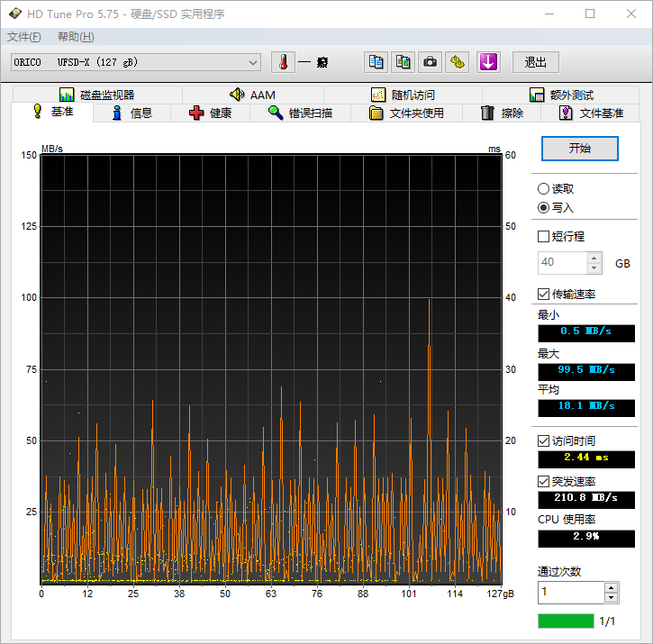Click the camera save screenshot icon
653x644 pixels.
tap(430, 62)
